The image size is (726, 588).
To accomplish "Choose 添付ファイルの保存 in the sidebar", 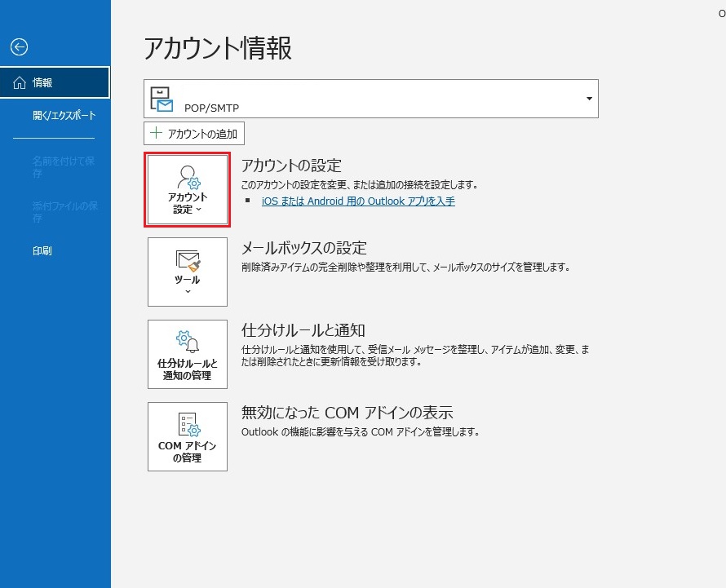I will coord(65,212).
